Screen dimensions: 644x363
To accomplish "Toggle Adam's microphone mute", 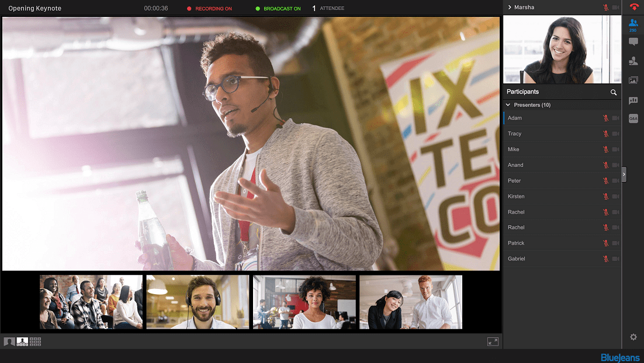I will click(x=606, y=118).
